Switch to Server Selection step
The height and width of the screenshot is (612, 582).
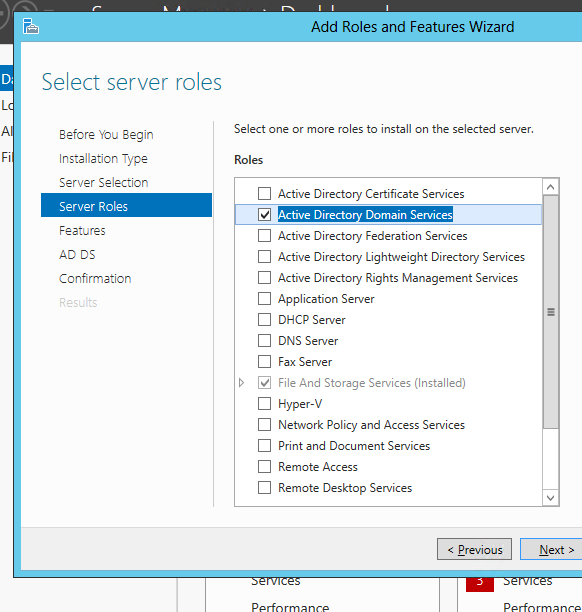103,183
